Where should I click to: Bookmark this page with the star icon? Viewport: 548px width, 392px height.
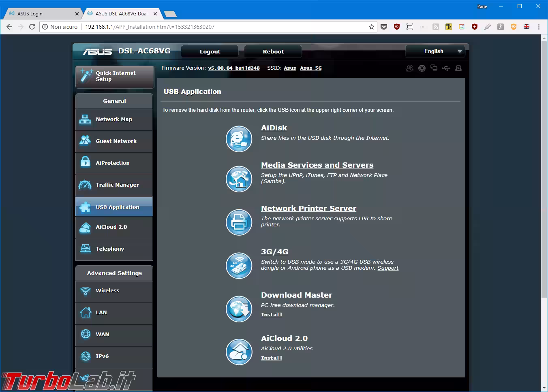tap(371, 27)
